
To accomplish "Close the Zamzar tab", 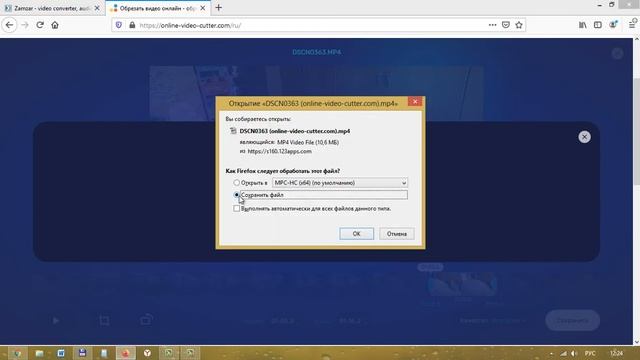I will point(97,8).
